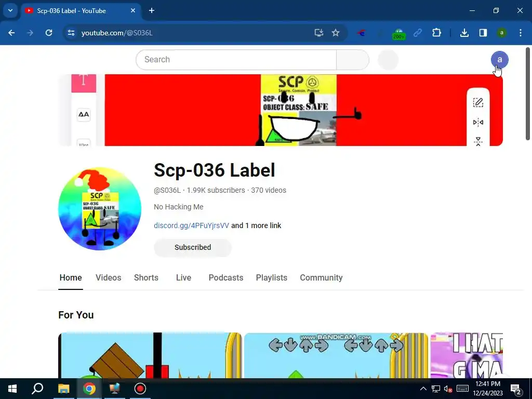This screenshot has width=532, height=399.
Task: Open the Playlists tab
Action: [271, 277]
